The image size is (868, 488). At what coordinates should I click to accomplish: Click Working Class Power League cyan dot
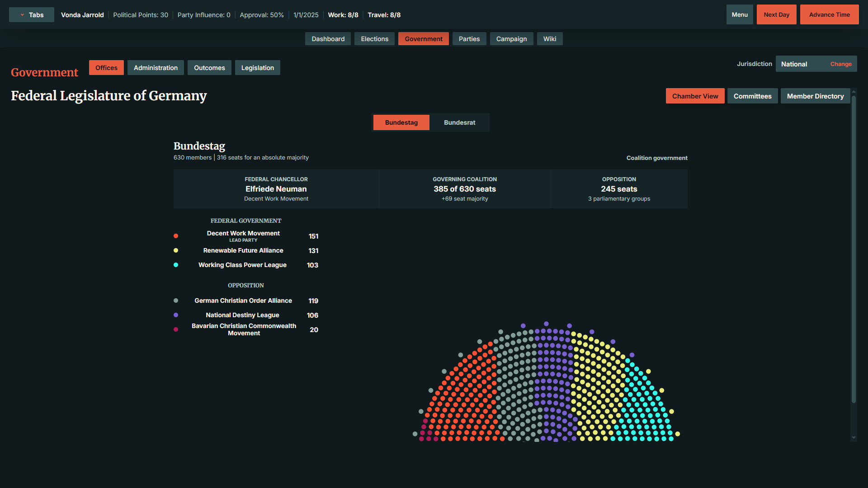point(176,265)
